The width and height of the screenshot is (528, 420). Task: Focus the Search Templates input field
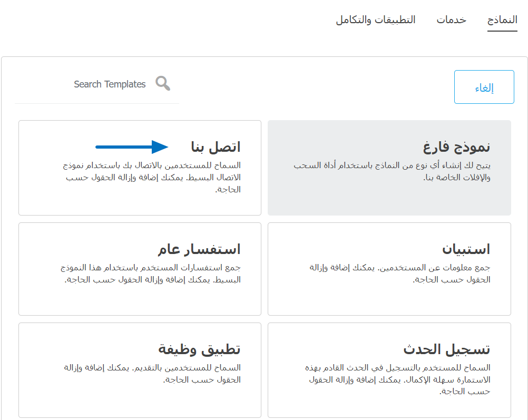click(x=110, y=84)
